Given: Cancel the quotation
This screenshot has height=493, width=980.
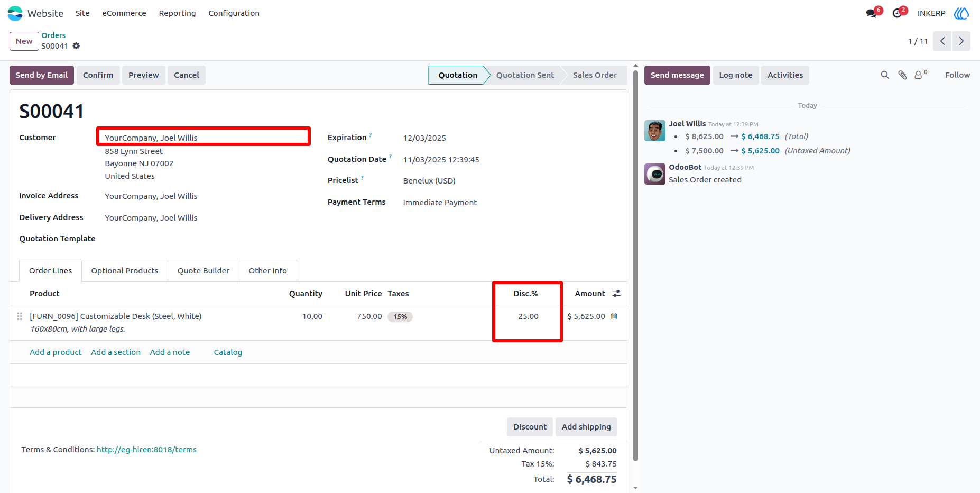Looking at the screenshot, I should point(187,75).
